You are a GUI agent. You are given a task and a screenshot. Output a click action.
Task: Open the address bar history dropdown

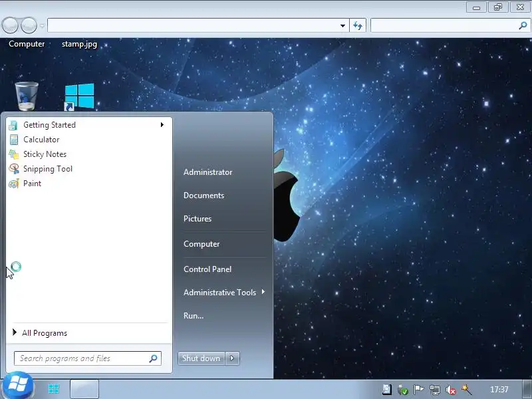click(x=342, y=25)
